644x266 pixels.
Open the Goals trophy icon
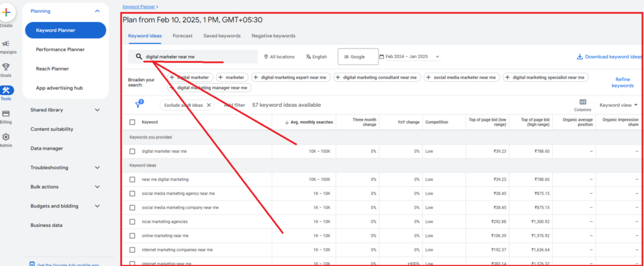pos(6,67)
